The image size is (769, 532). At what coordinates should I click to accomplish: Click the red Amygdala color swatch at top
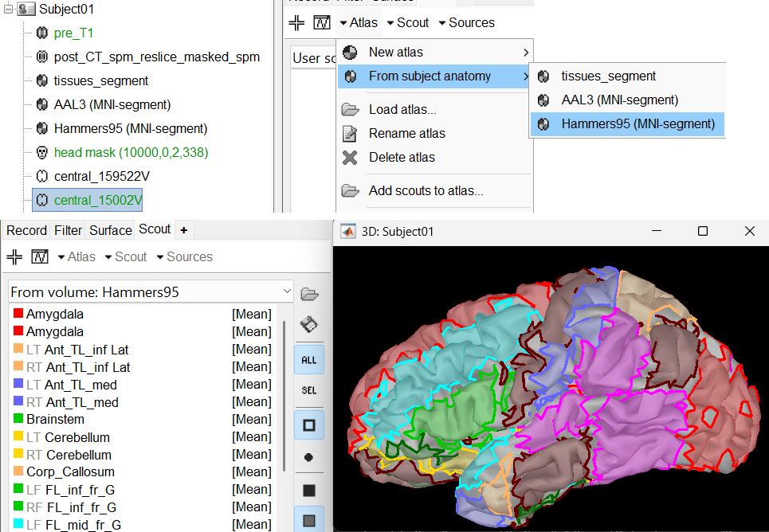tap(18, 315)
